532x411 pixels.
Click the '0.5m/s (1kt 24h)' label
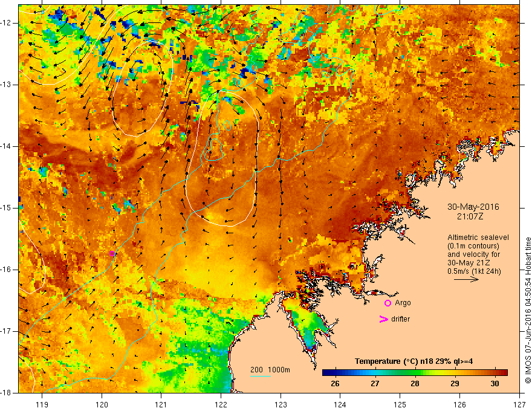(474, 271)
